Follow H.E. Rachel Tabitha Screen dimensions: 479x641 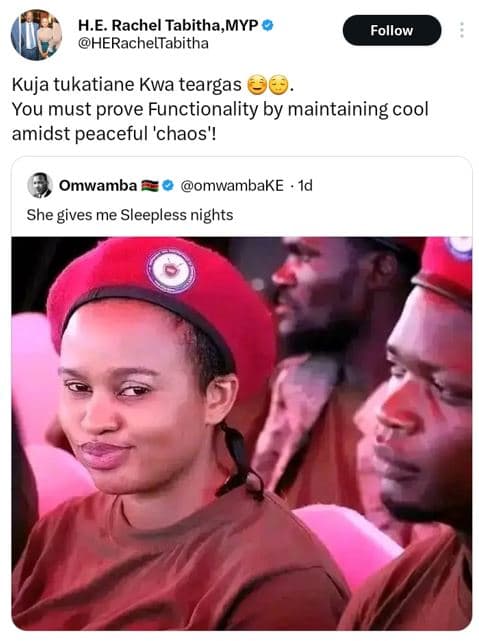392,30
